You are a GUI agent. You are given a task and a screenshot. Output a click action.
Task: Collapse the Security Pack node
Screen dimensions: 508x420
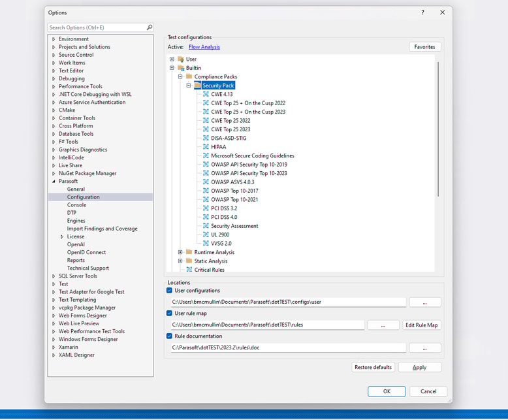(189, 85)
